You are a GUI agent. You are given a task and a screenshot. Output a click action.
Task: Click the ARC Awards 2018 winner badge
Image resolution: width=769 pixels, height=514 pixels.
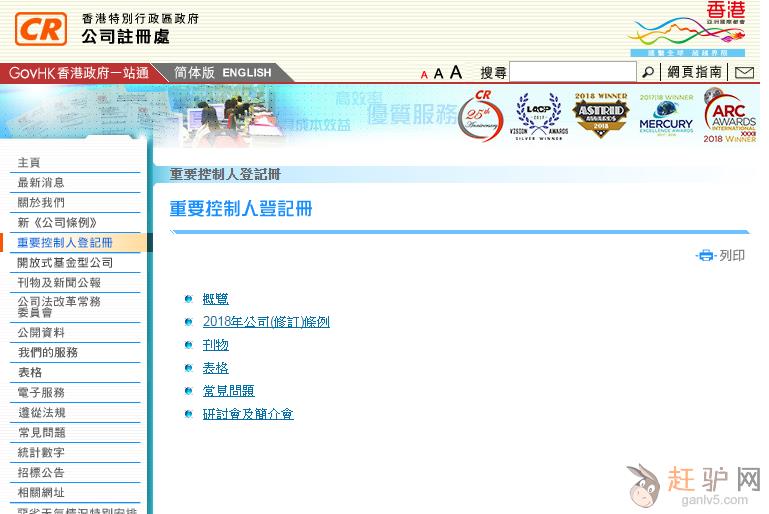coord(729,117)
